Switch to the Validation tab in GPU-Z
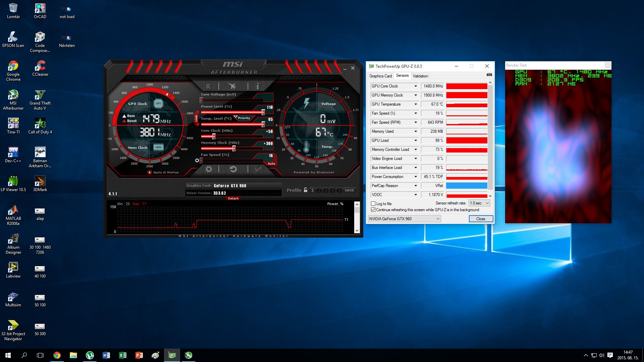The height and width of the screenshot is (362, 644). tap(420, 76)
